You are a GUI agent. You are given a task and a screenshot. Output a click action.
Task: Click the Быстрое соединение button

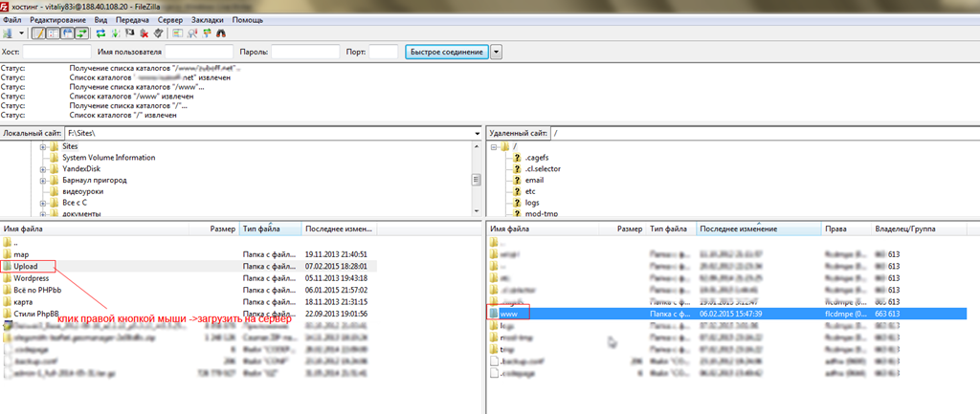446,52
